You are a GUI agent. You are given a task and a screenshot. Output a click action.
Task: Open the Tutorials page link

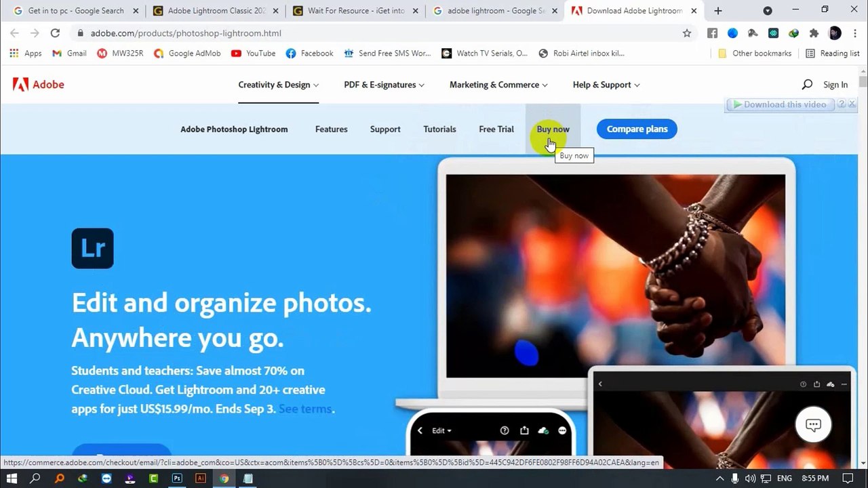click(x=439, y=129)
